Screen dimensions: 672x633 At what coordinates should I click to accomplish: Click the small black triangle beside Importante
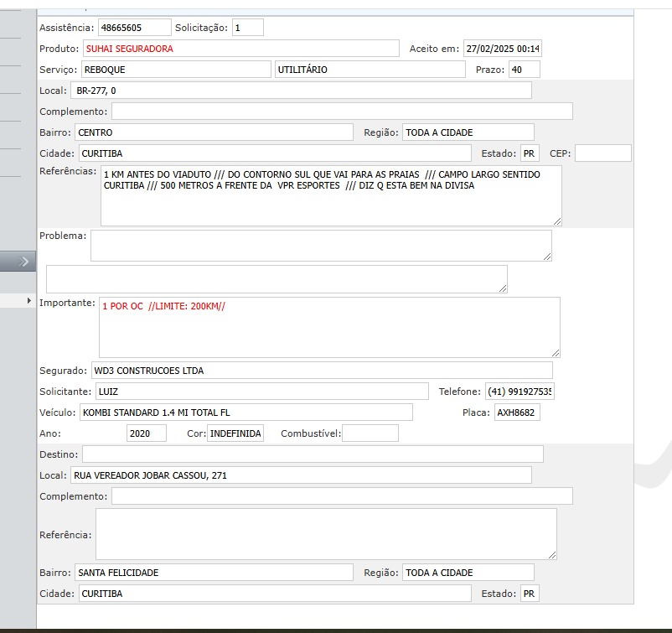pyautogui.click(x=31, y=301)
